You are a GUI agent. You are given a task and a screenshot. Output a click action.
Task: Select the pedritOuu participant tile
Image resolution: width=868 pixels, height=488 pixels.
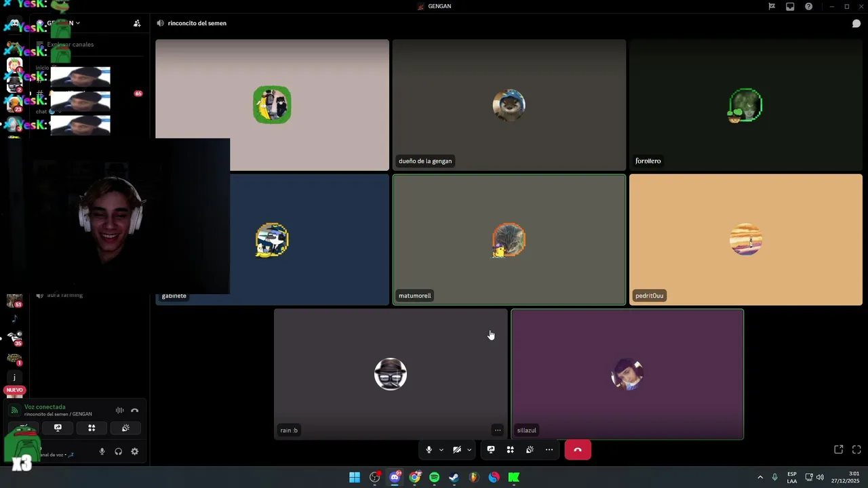click(x=746, y=240)
